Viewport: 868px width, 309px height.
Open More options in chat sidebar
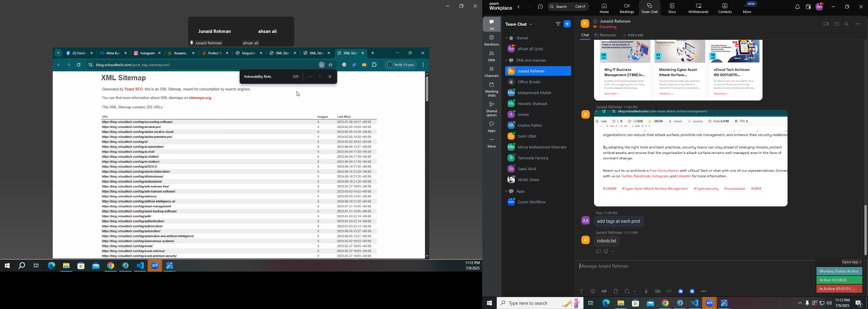click(x=492, y=143)
